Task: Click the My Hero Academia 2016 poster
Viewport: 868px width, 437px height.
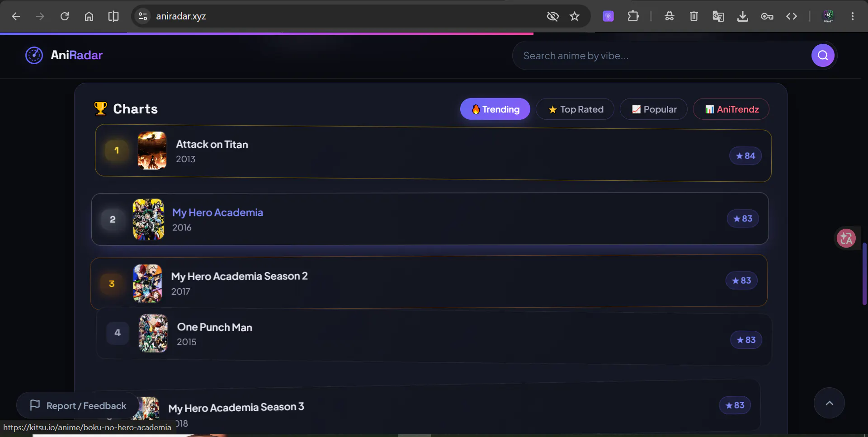Action: coord(148,220)
